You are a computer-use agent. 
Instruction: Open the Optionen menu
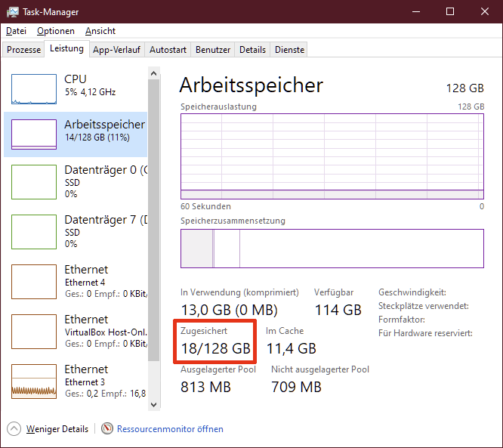[x=56, y=31]
